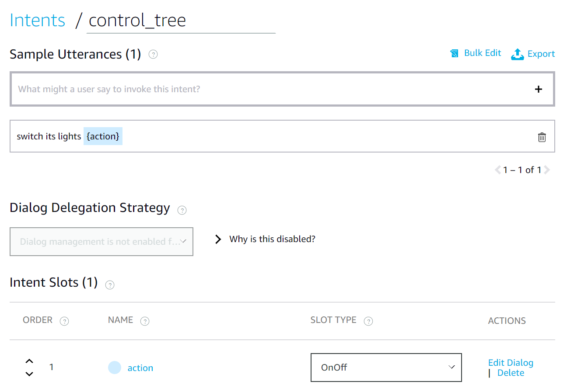Click Delete link for action slot
This screenshot has height=392, width=567.
point(511,373)
